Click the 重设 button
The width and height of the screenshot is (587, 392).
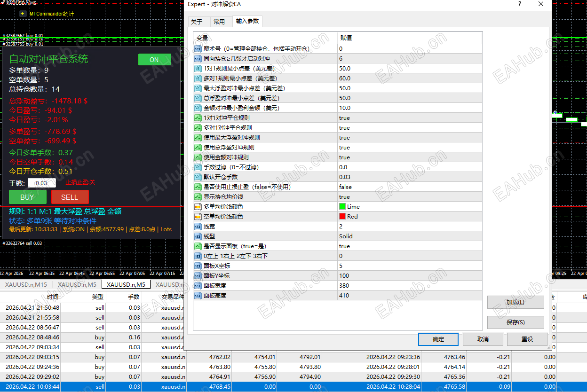[527, 339]
